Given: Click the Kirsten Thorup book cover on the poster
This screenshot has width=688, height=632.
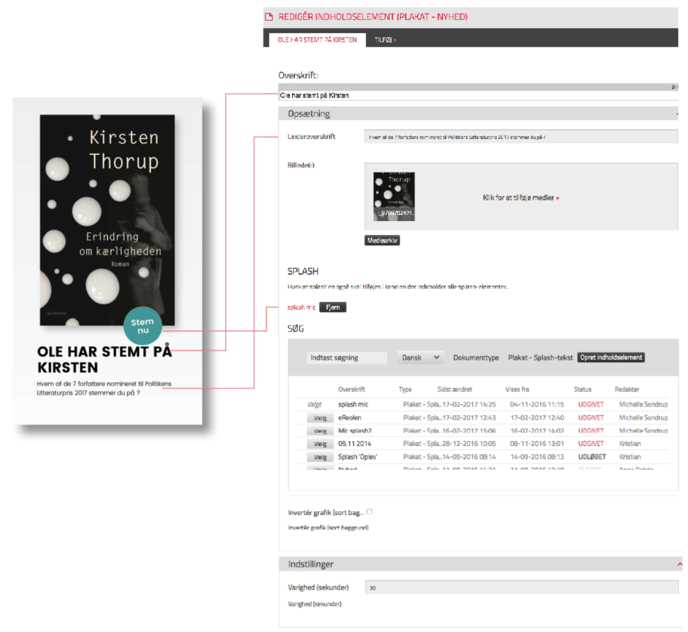Looking at the screenshot, I should pos(107,220).
